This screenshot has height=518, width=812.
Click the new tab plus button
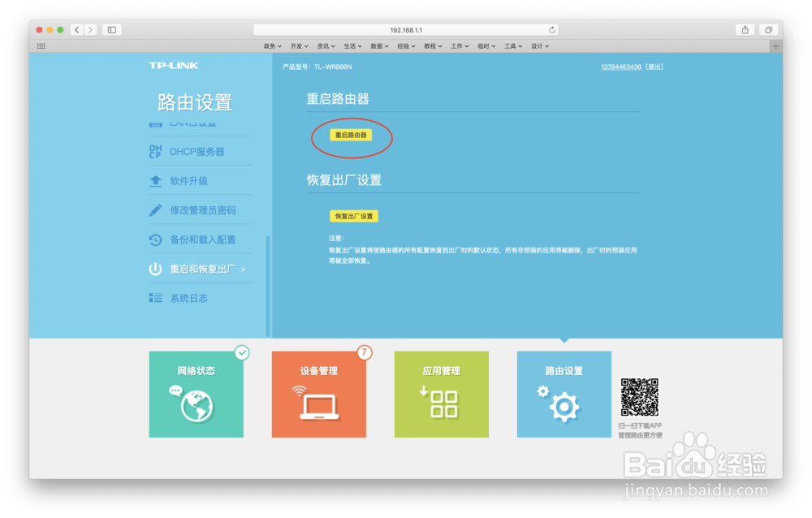[775, 46]
